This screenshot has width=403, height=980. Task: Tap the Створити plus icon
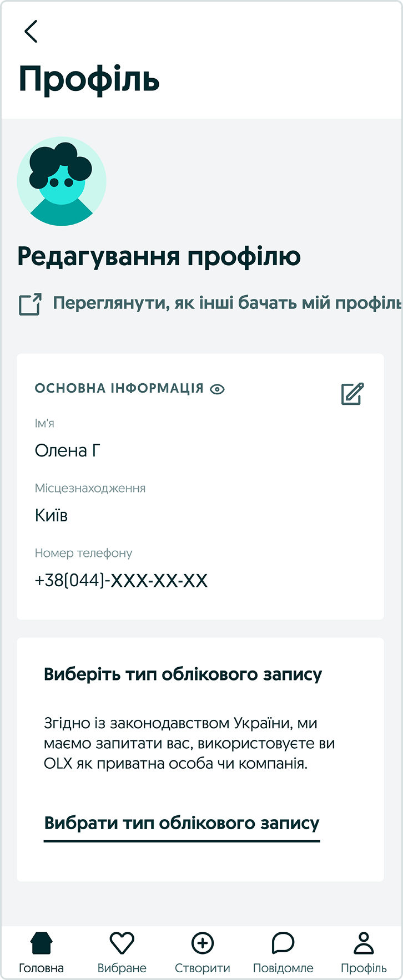click(203, 943)
